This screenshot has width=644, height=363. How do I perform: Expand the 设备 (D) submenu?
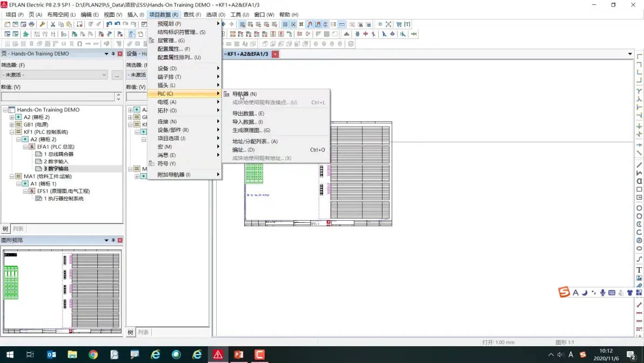pyautogui.click(x=184, y=68)
